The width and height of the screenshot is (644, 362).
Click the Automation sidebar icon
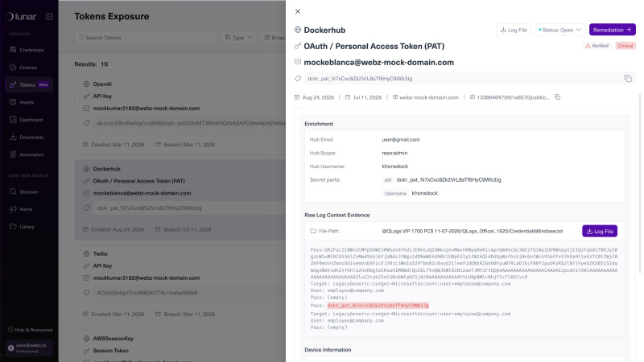pos(13,154)
